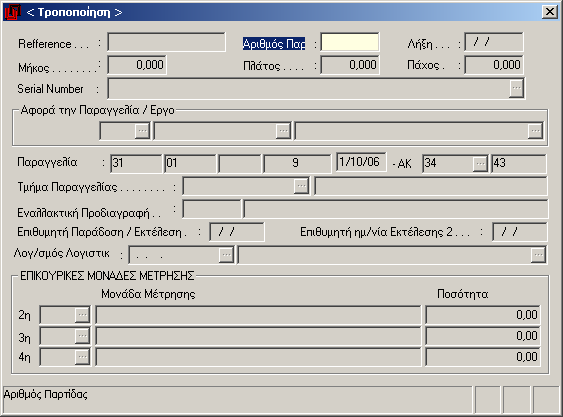563x417 pixels.
Task: Click the 3η unit description field
Action: pyautogui.click(x=258, y=336)
